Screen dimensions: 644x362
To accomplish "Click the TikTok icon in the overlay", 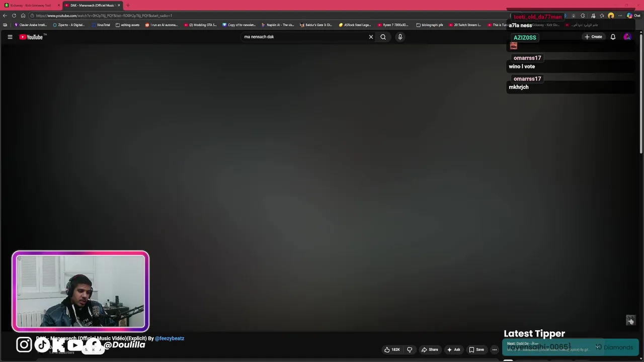I will coord(42,344).
